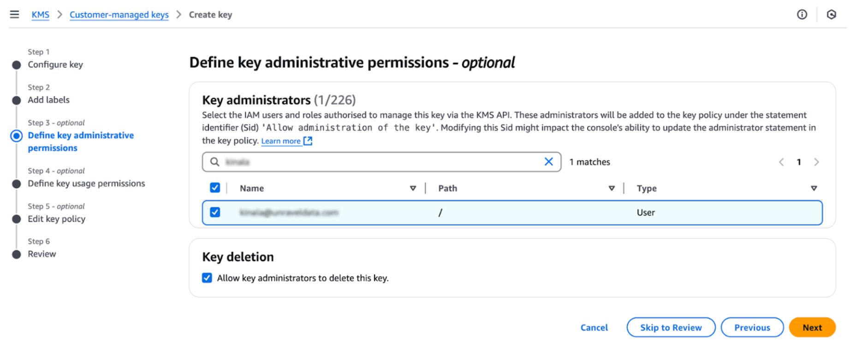
Task: Proceed with the Next button
Action: click(812, 327)
